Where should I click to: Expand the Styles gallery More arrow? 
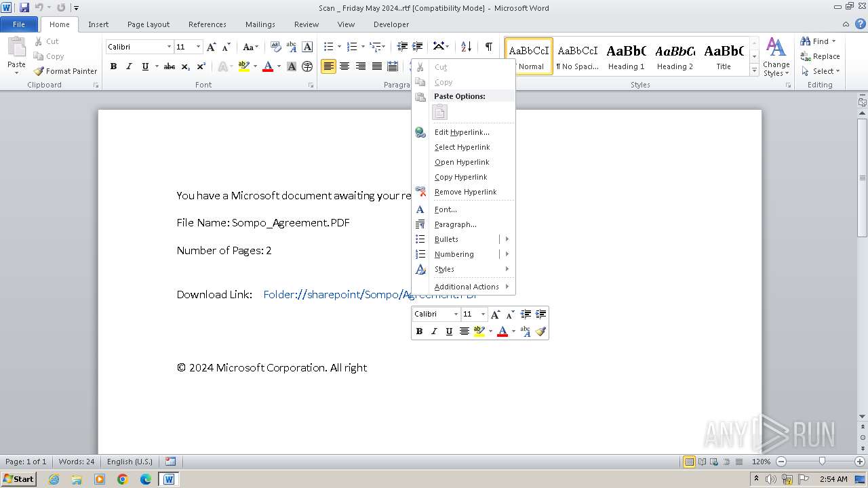[754, 70]
